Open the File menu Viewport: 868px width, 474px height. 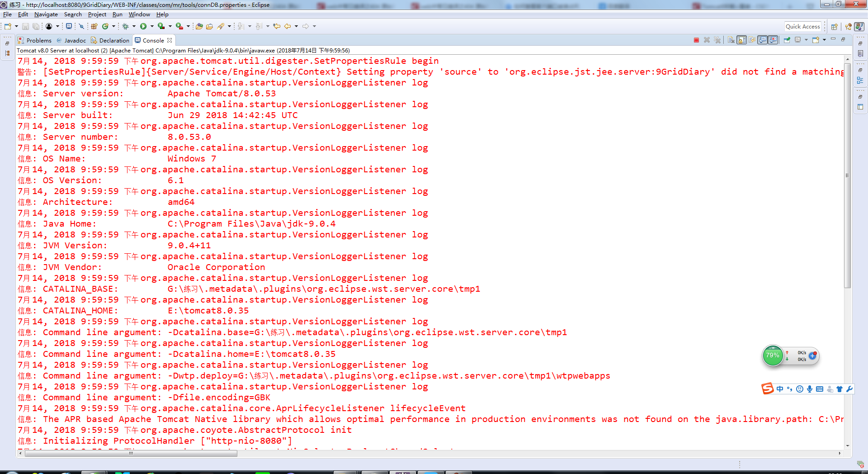pyautogui.click(x=7, y=14)
